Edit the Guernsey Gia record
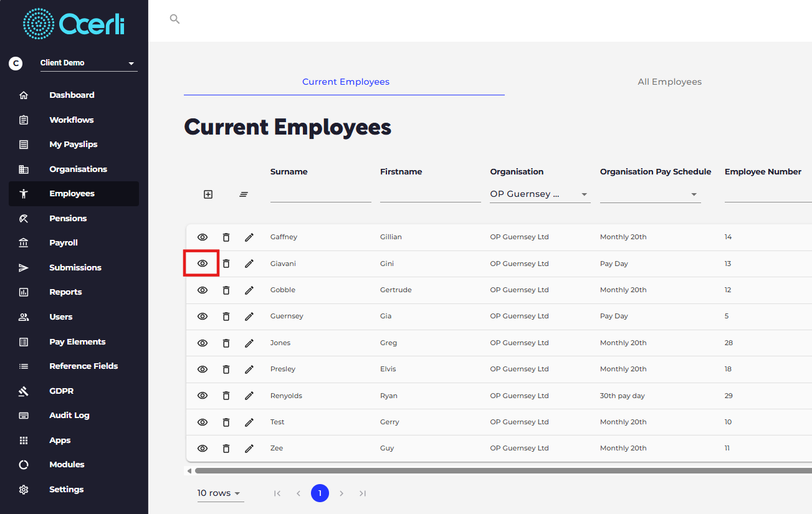The height and width of the screenshot is (514, 812). point(249,316)
